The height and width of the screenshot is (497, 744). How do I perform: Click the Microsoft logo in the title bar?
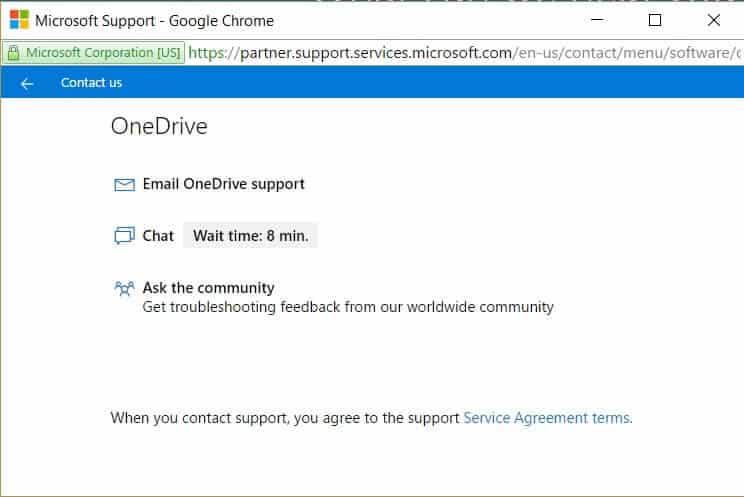pyautogui.click(x=19, y=20)
